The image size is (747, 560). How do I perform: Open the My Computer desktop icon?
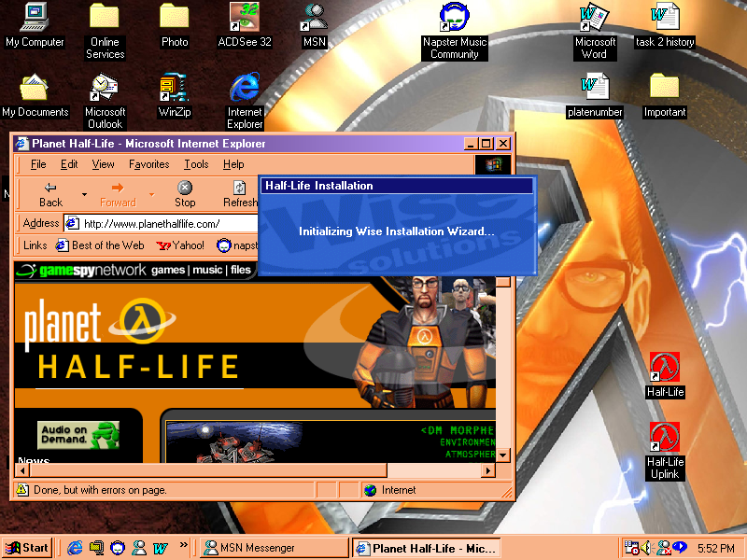[x=35, y=25]
